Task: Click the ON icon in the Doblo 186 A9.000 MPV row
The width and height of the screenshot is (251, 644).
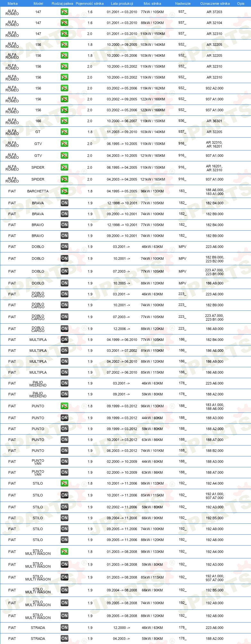Action: click(64, 283)
